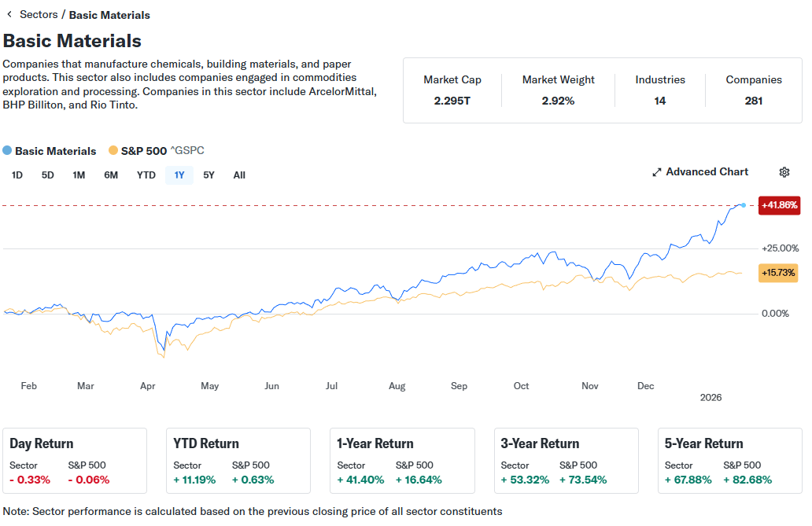Open chart settings gear icon
Viewport: 812px width, 526px height.
(x=784, y=172)
